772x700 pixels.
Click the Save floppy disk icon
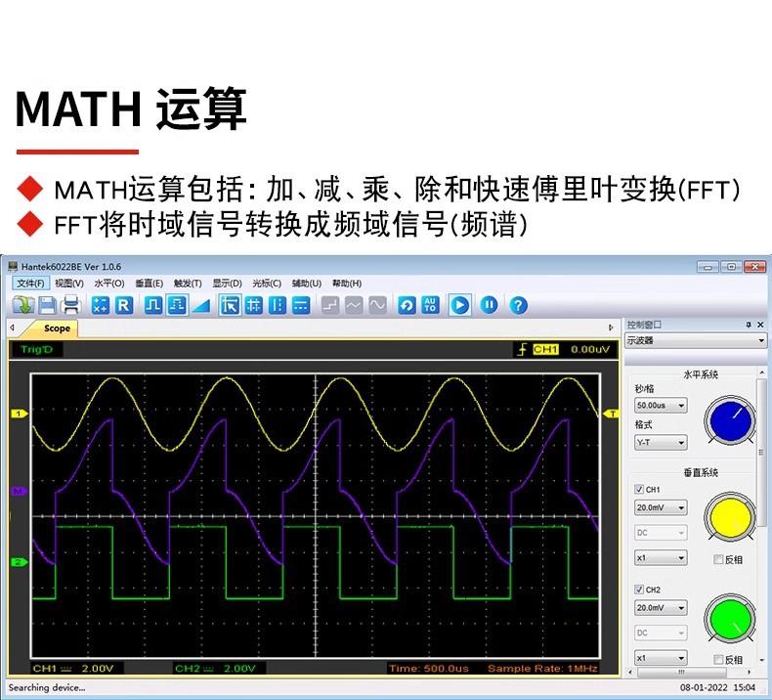47,305
